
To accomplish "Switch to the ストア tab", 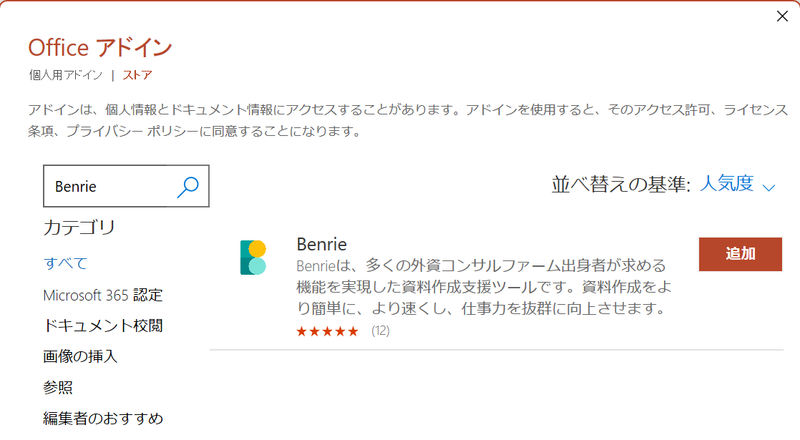I will (137, 75).
